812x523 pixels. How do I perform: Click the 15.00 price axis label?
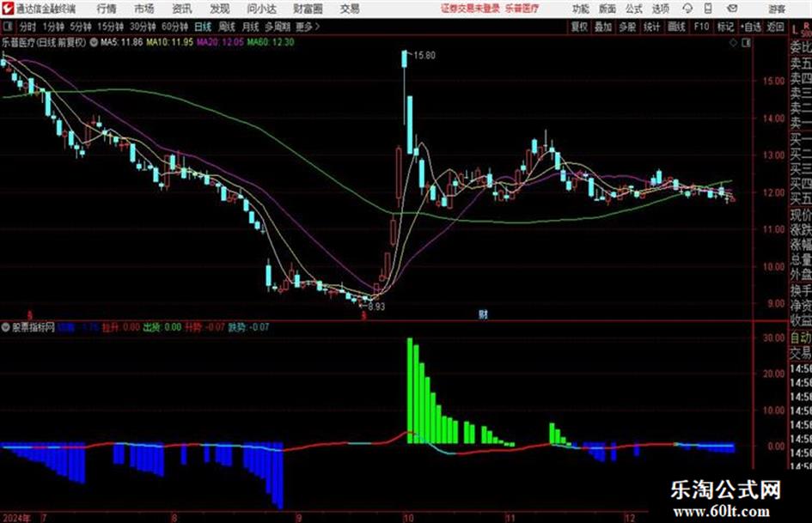coord(773,81)
